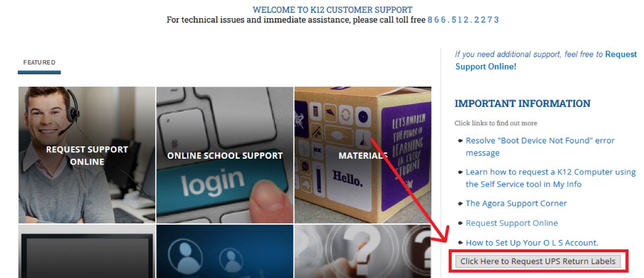
Task: Open the question marks tile
Action: point(363,251)
